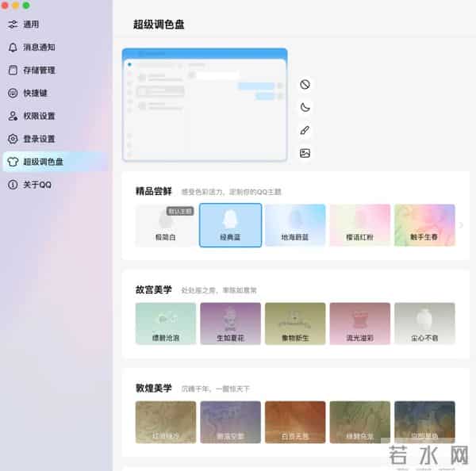This screenshot has height=471, width=476.
Task: Apply the 地海蔚蓝 theme
Action: click(295, 225)
